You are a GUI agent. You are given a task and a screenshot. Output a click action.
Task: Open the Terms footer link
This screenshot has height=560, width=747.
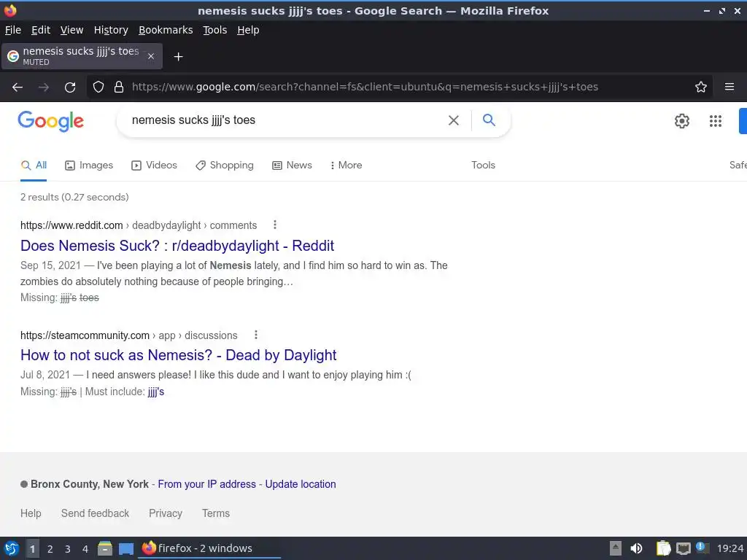[216, 513]
